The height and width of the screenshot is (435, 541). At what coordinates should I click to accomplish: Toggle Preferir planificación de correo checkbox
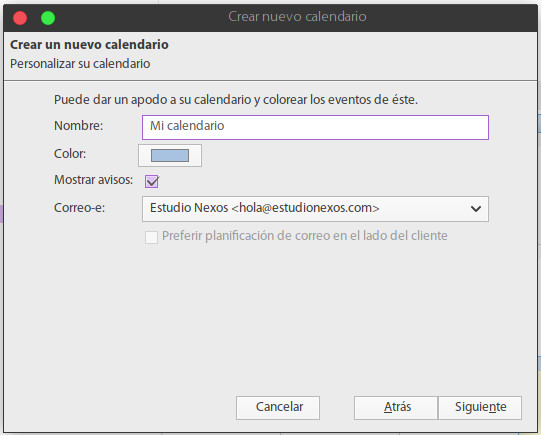point(151,237)
